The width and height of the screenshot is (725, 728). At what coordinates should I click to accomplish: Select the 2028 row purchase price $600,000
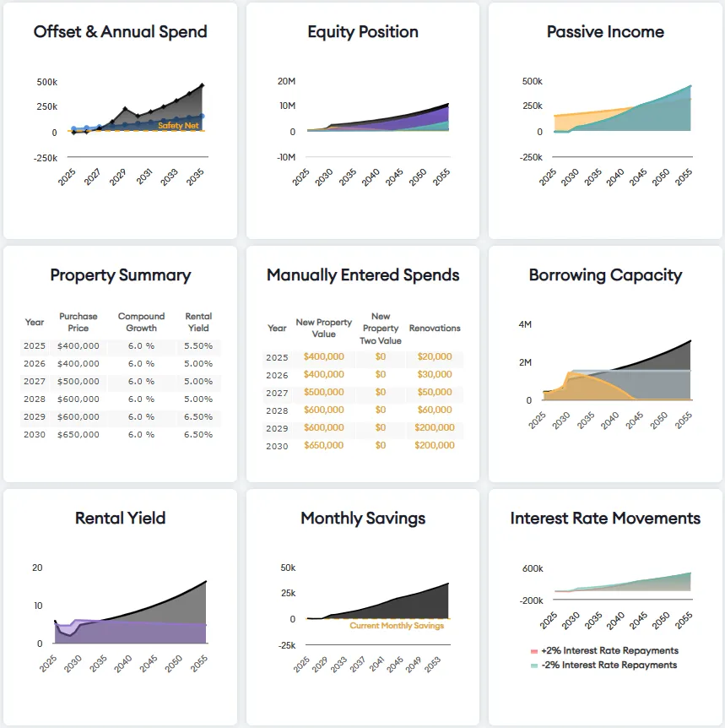coord(78,399)
